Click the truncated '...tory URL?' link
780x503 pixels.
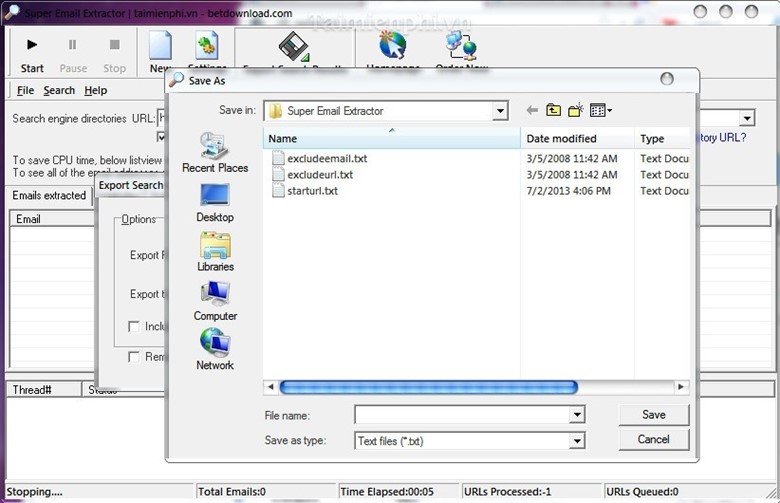point(722,137)
